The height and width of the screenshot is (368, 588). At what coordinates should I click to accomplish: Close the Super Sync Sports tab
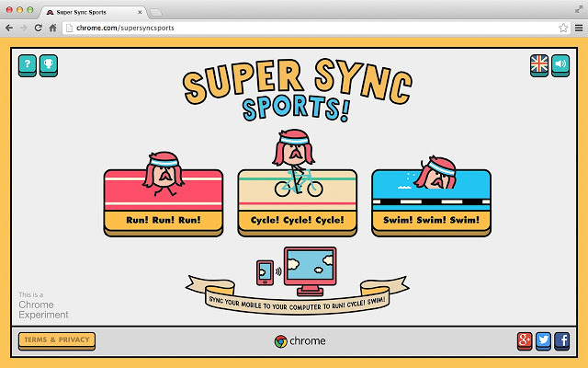pos(140,12)
